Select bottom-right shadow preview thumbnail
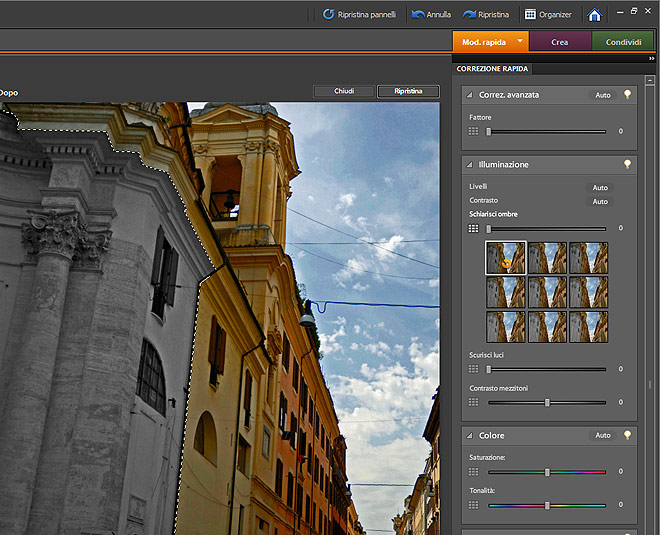The width and height of the screenshot is (660, 535). (588, 327)
